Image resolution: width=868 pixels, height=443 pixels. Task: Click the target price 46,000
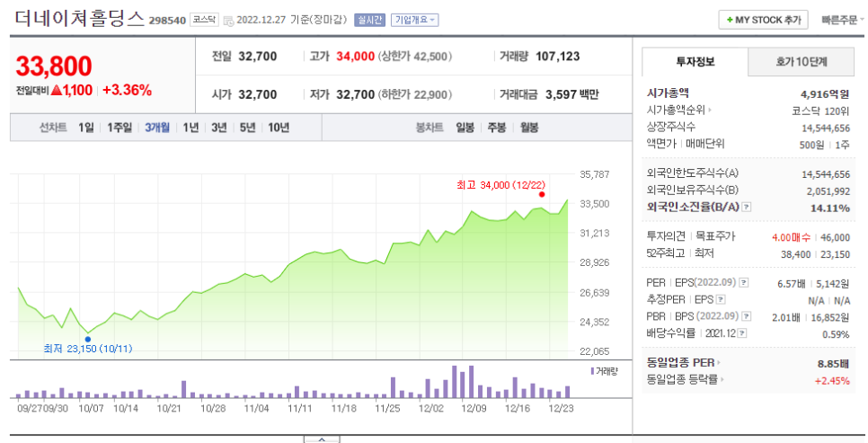835,237
